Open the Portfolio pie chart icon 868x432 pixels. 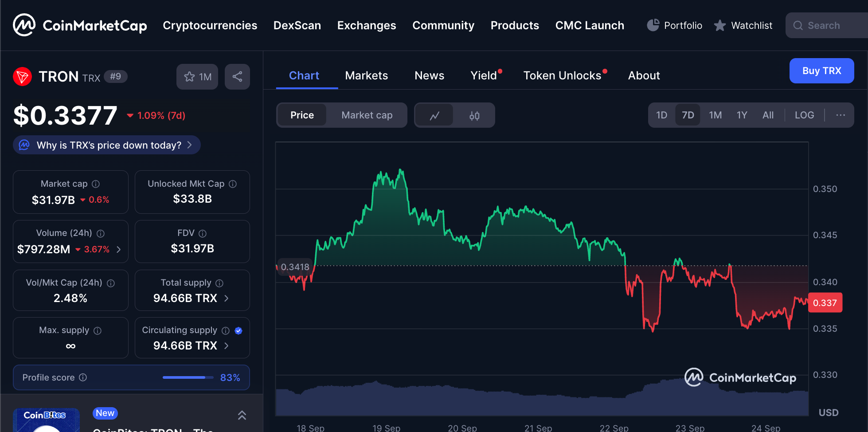[653, 25]
